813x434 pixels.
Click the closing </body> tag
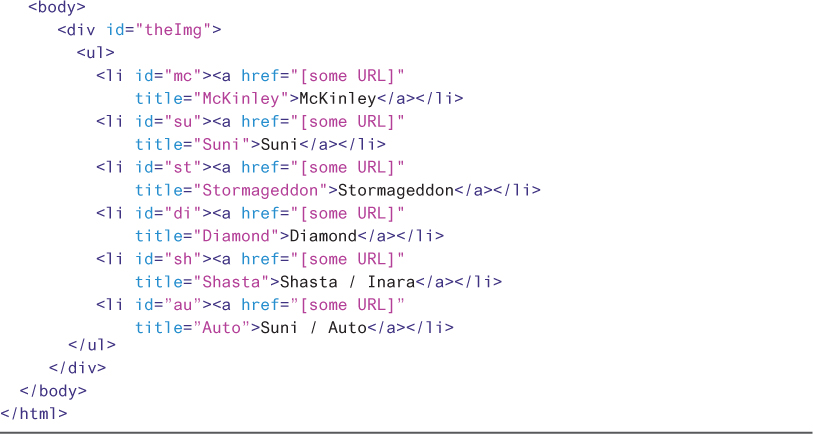pos(53,390)
